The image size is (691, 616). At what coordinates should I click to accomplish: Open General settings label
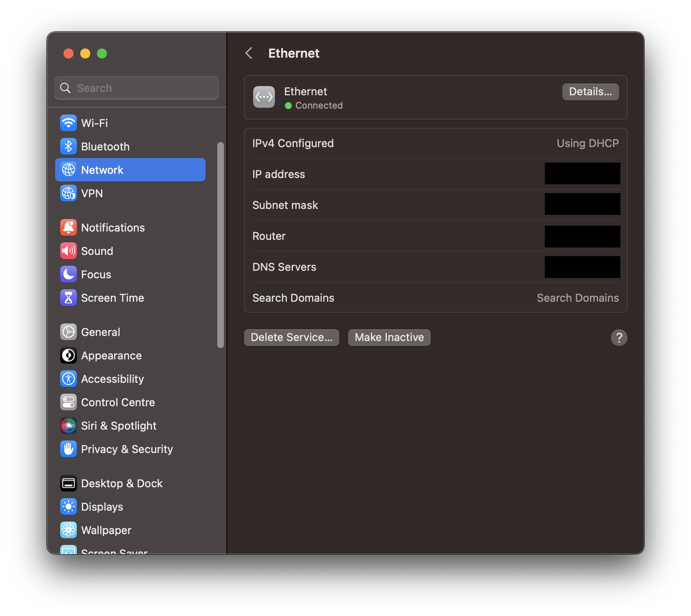[100, 332]
